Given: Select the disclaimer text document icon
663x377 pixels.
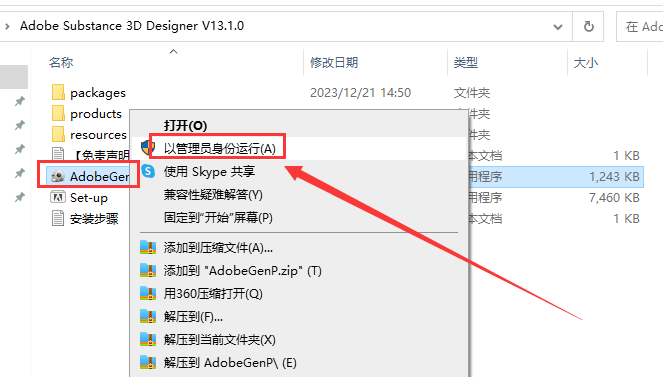Looking at the screenshot, I should point(58,155).
